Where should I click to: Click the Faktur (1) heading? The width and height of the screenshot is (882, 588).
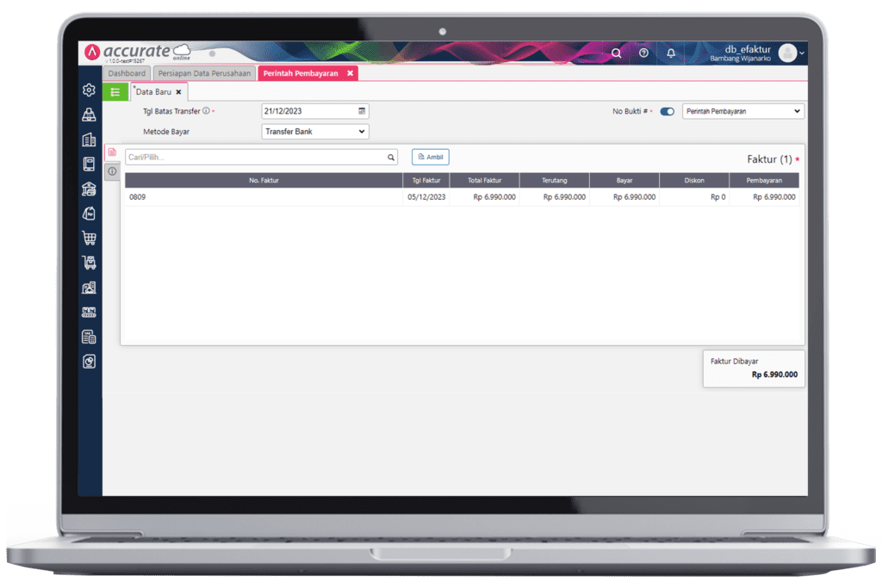pyautogui.click(x=769, y=159)
